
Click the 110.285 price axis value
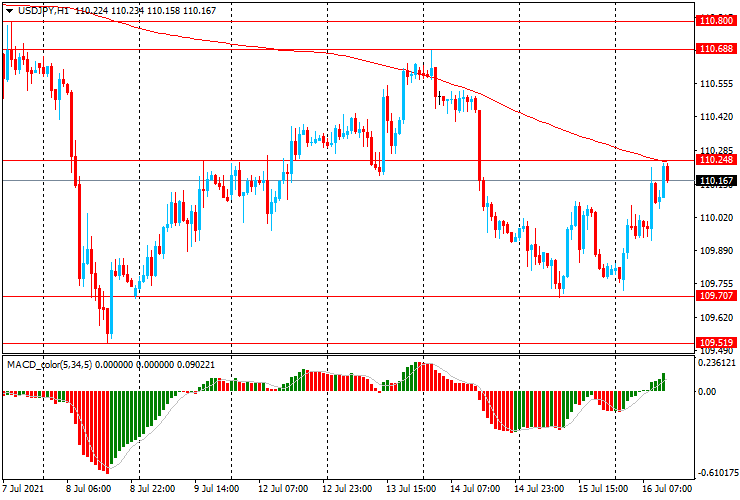(x=716, y=150)
